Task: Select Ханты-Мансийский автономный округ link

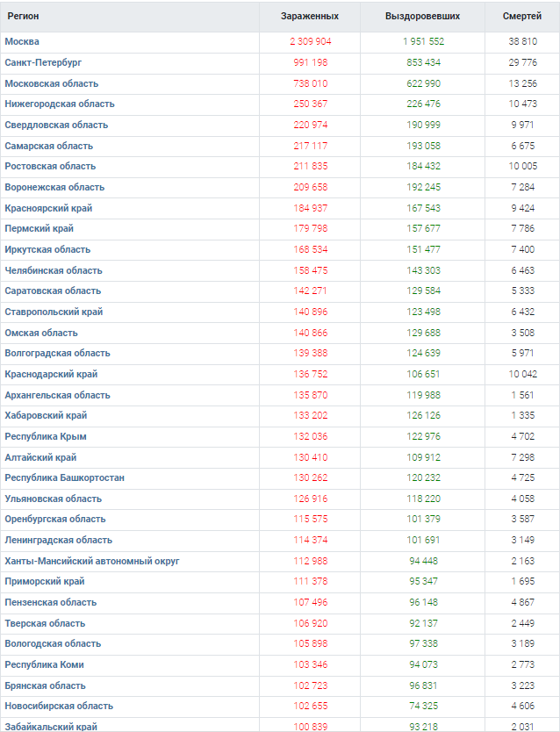Action: (92, 561)
